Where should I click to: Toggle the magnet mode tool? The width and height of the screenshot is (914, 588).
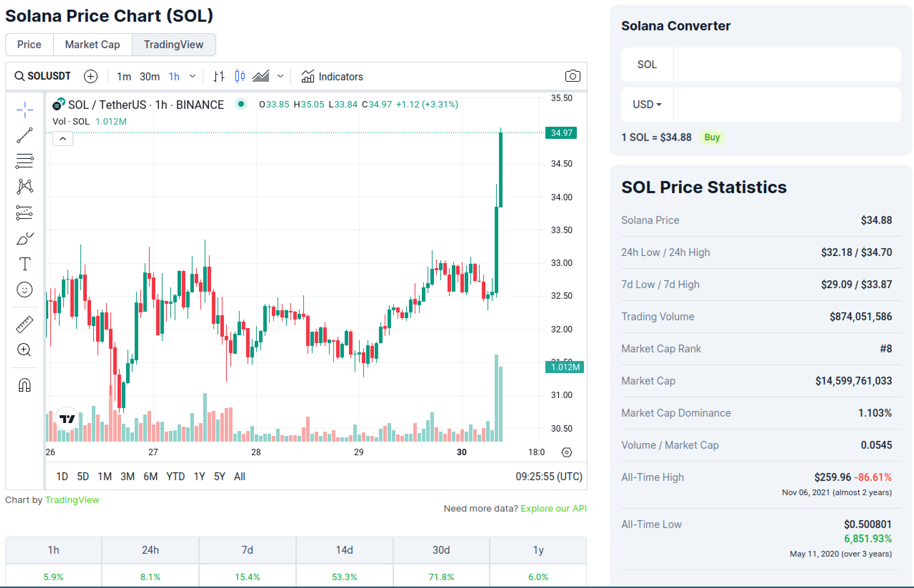point(25,385)
